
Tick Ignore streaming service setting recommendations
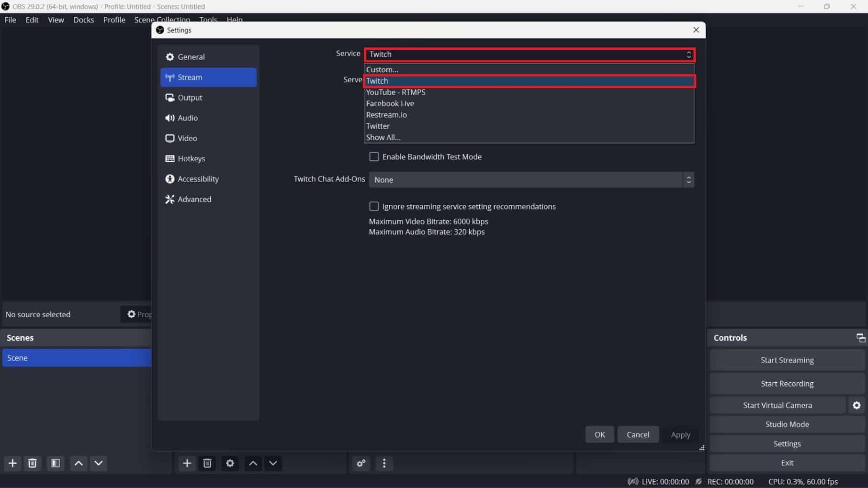tap(374, 206)
